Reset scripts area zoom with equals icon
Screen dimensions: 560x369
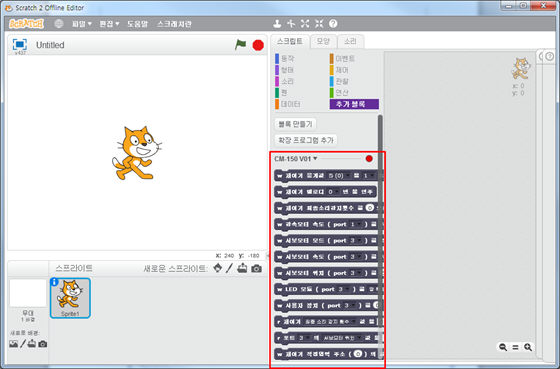515,347
